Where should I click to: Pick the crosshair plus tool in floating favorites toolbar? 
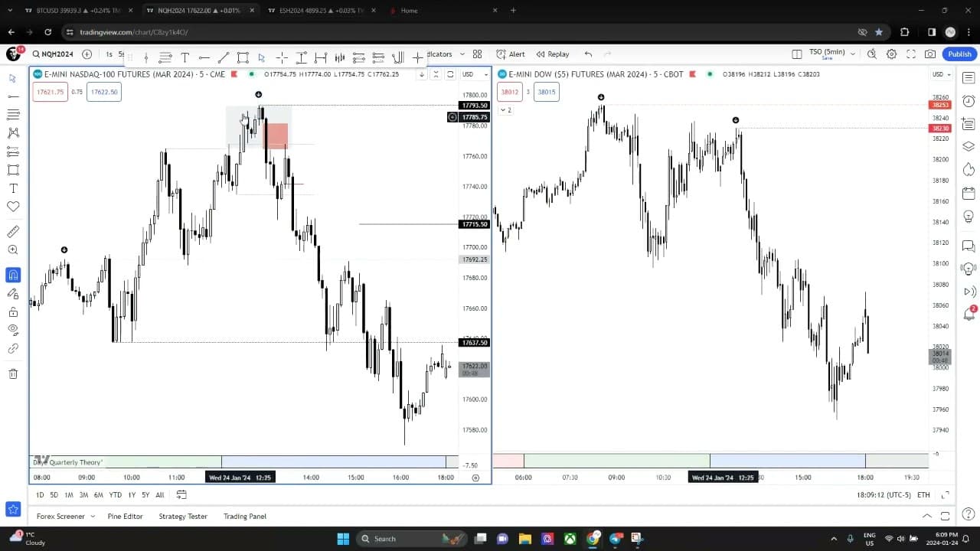282,57
